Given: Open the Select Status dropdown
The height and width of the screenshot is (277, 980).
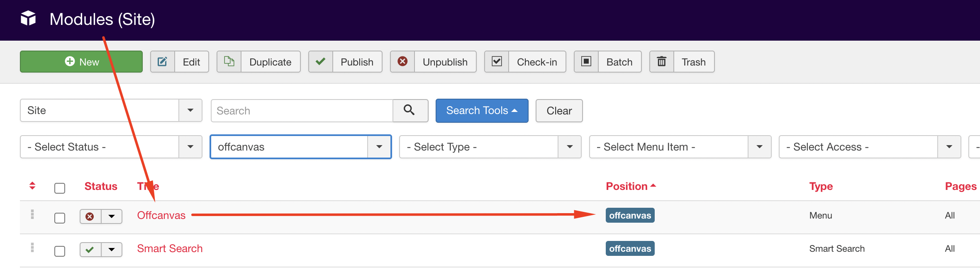Looking at the screenshot, I should tap(111, 147).
